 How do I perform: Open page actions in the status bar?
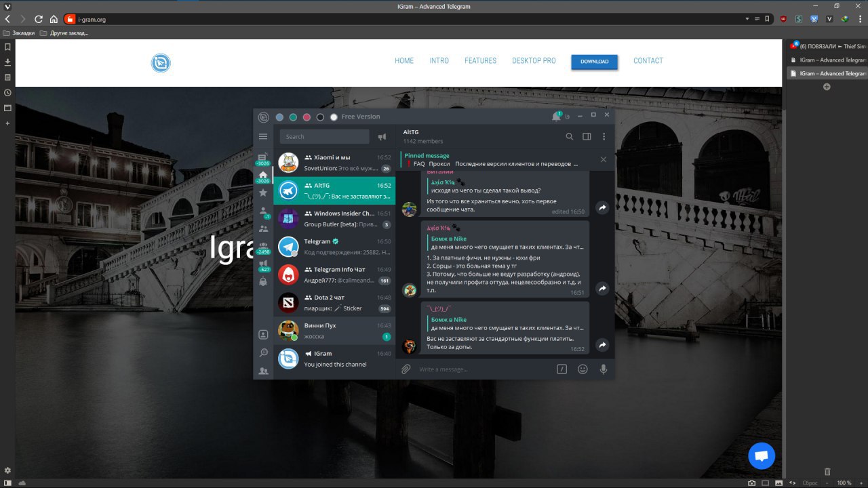point(793,483)
